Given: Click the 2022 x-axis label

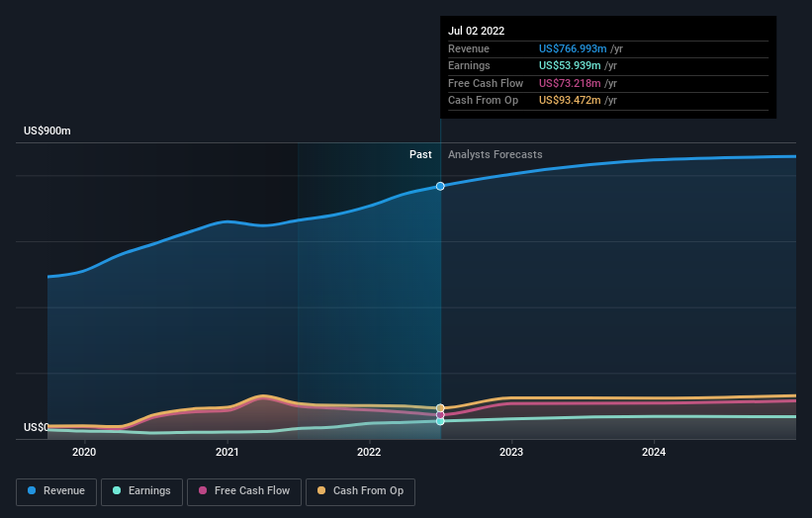Looking at the screenshot, I should 369,452.
